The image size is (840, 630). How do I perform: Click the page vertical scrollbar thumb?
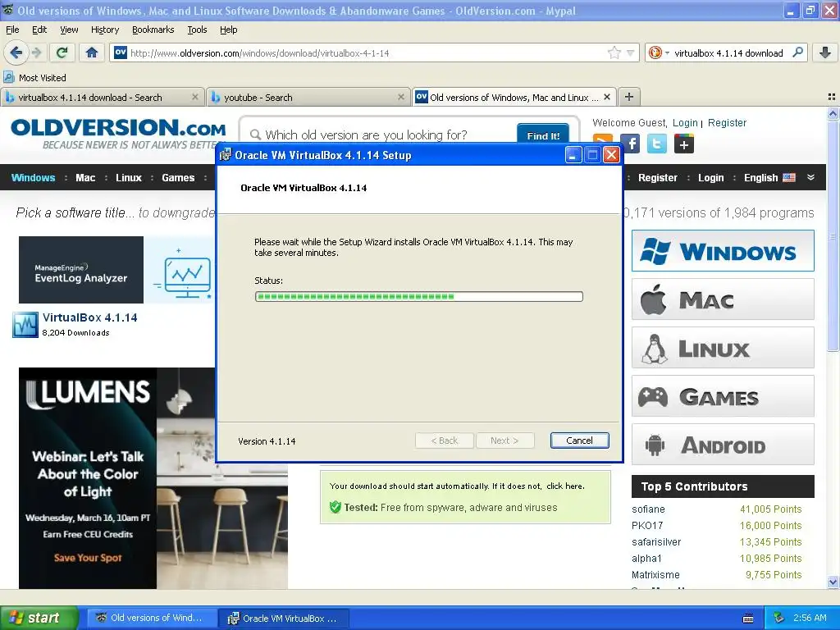833,235
